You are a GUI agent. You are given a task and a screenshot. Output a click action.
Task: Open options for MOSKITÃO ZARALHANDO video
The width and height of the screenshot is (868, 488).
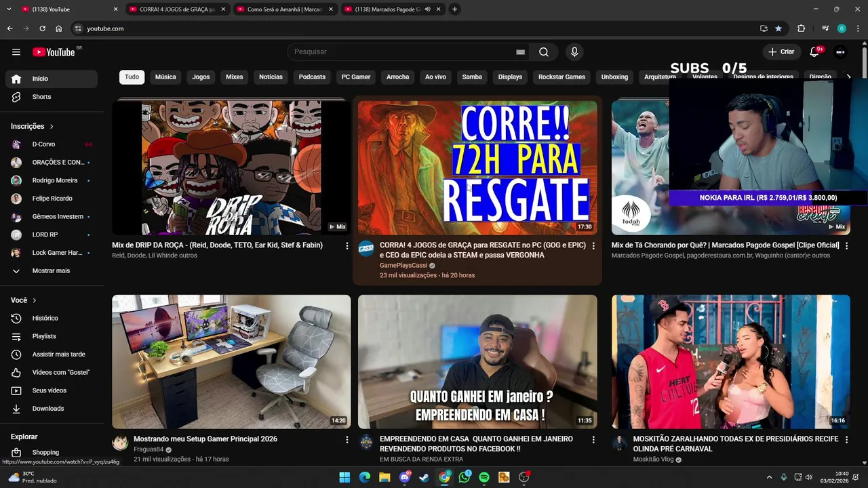pyautogui.click(x=846, y=440)
